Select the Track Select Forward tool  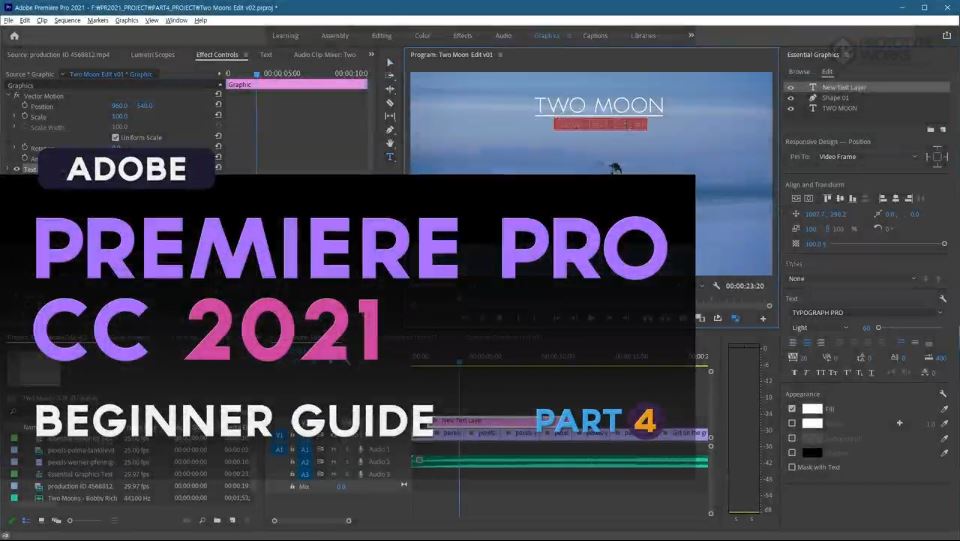pyautogui.click(x=390, y=76)
